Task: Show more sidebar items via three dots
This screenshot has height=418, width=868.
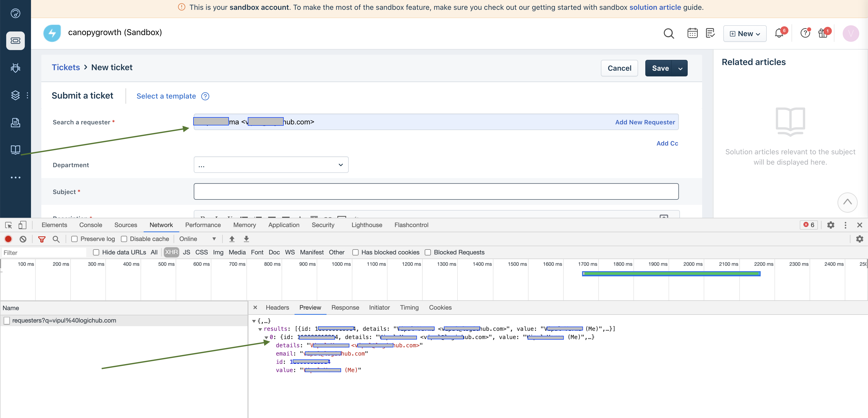Action: [16, 177]
